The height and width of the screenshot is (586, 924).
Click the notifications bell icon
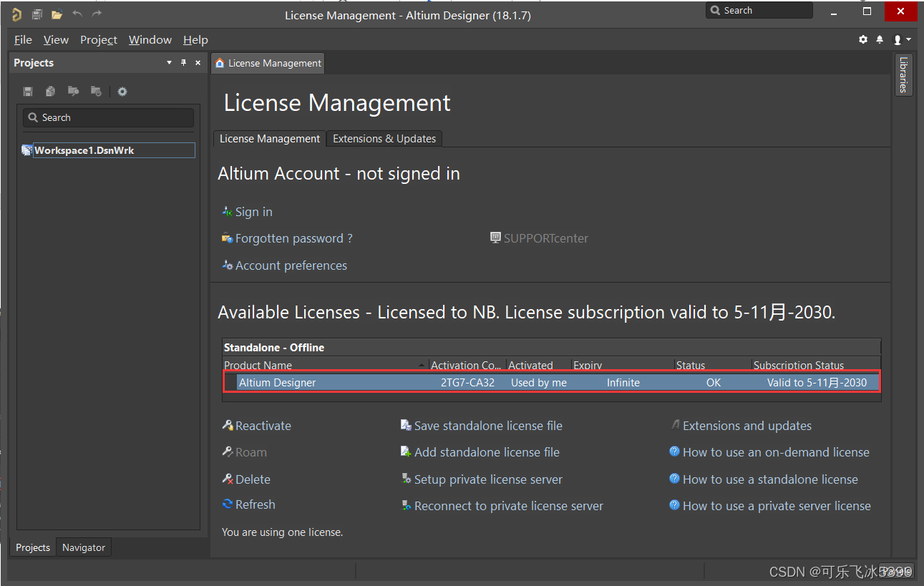880,40
